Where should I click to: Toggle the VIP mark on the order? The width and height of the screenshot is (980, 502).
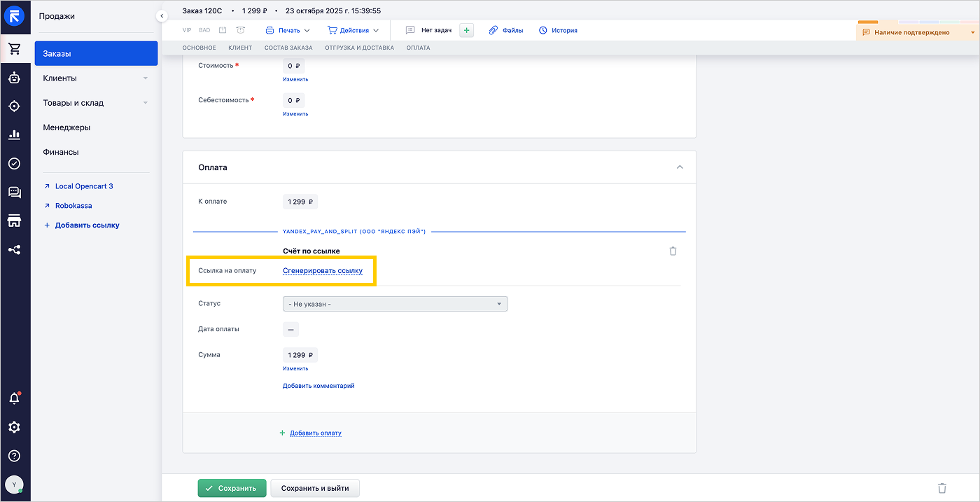click(x=187, y=30)
